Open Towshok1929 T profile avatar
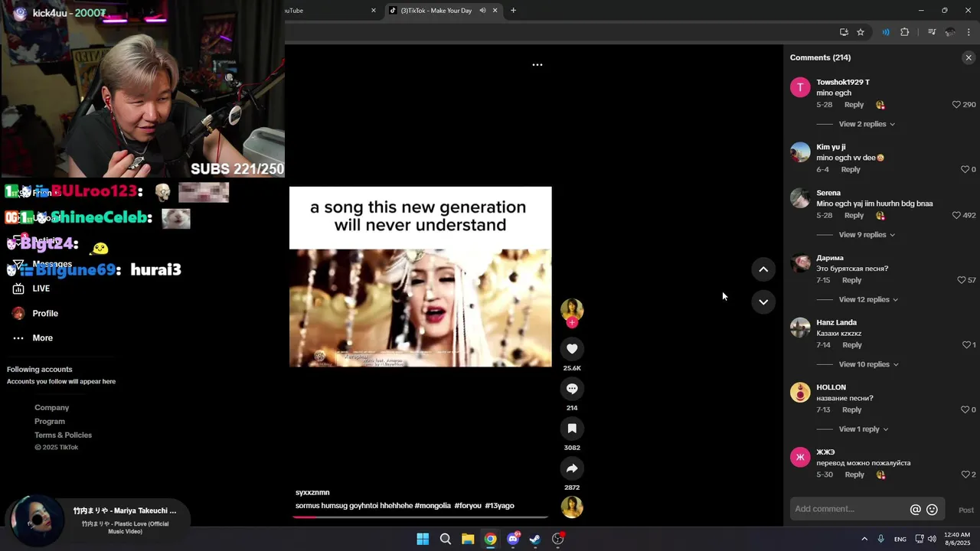This screenshot has height=551, width=980. (800, 87)
